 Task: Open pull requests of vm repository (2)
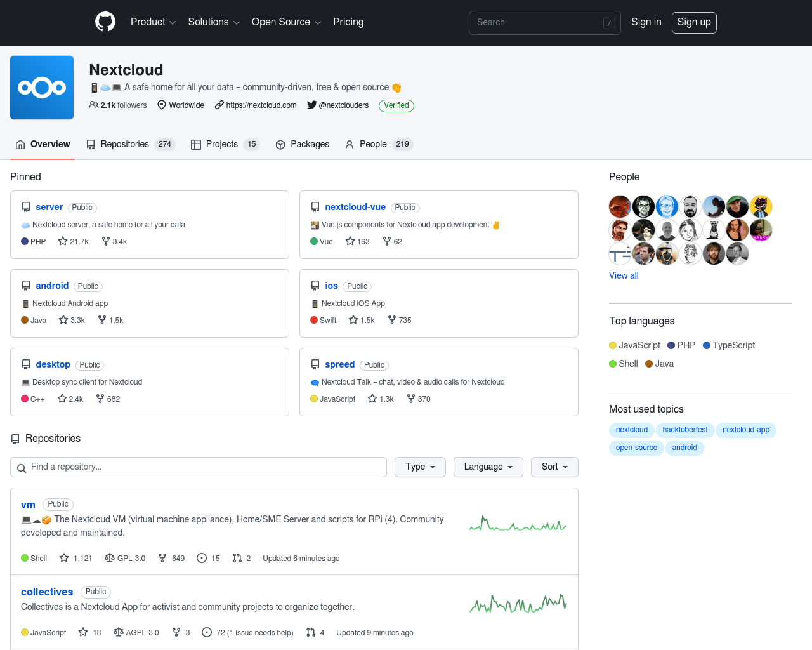tap(242, 559)
